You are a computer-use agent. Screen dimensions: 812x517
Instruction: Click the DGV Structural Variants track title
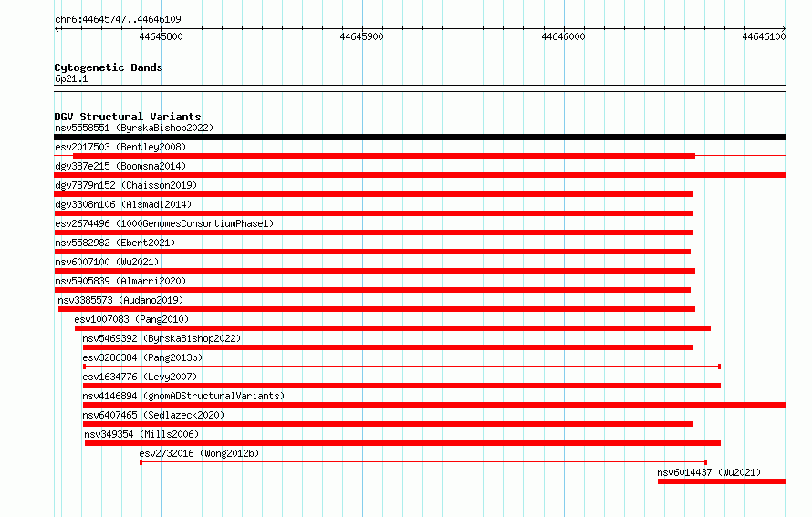coord(128,117)
